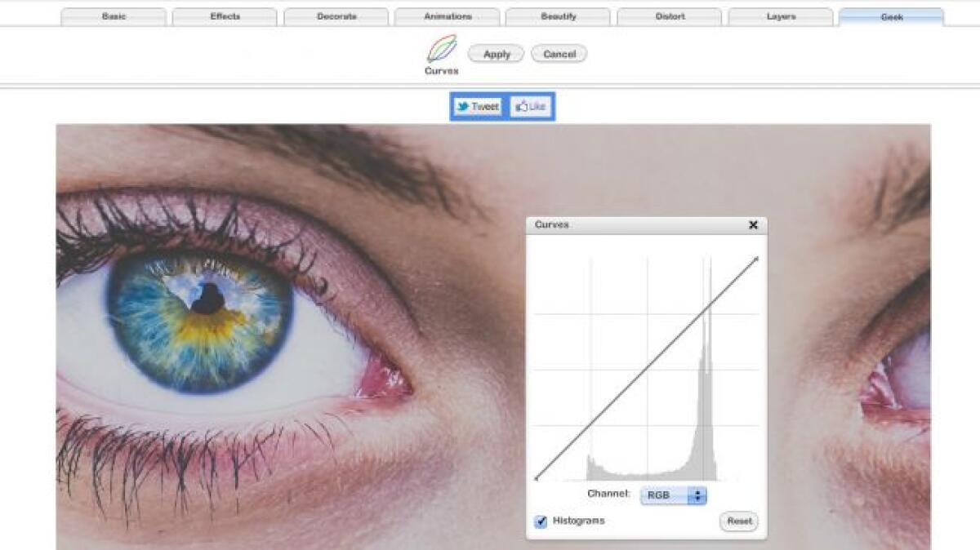Switch to the Animations tab
The height and width of the screenshot is (550, 980).
click(x=449, y=16)
